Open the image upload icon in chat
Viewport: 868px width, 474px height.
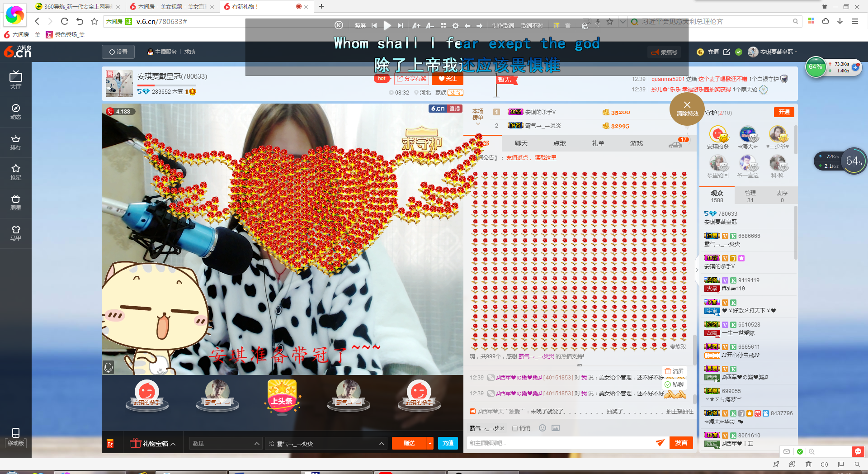pyautogui.click(x=556, y=428)
